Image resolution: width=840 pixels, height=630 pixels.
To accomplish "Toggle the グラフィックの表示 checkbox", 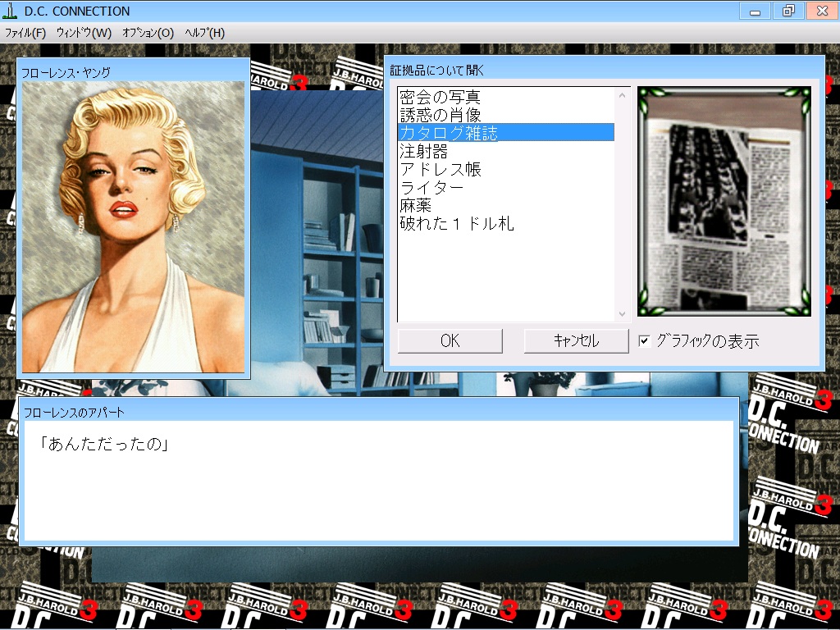I will coord(645,340).
